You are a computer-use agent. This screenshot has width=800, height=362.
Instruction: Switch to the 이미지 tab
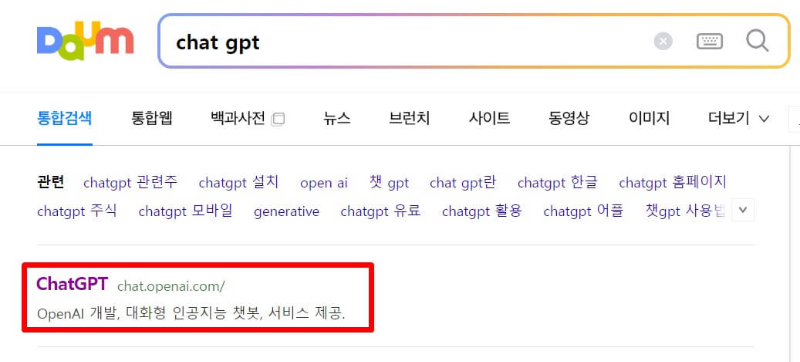tap(649, 118)
